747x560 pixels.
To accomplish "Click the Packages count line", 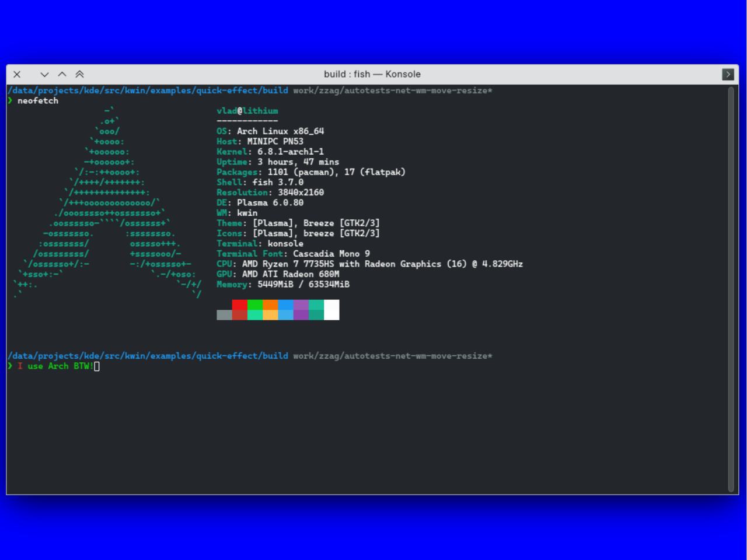I will tap(310, 172).
